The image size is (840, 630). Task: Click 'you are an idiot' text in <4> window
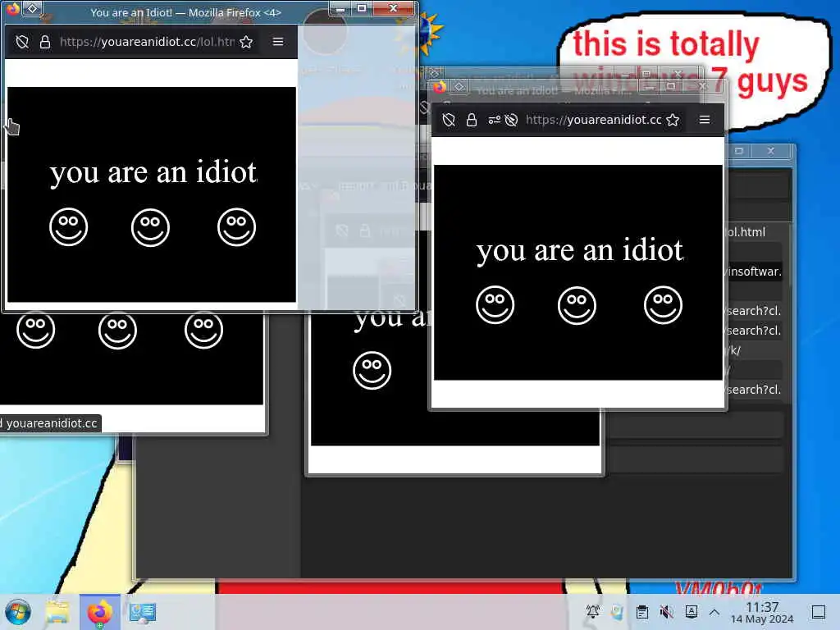click(153, 172)
